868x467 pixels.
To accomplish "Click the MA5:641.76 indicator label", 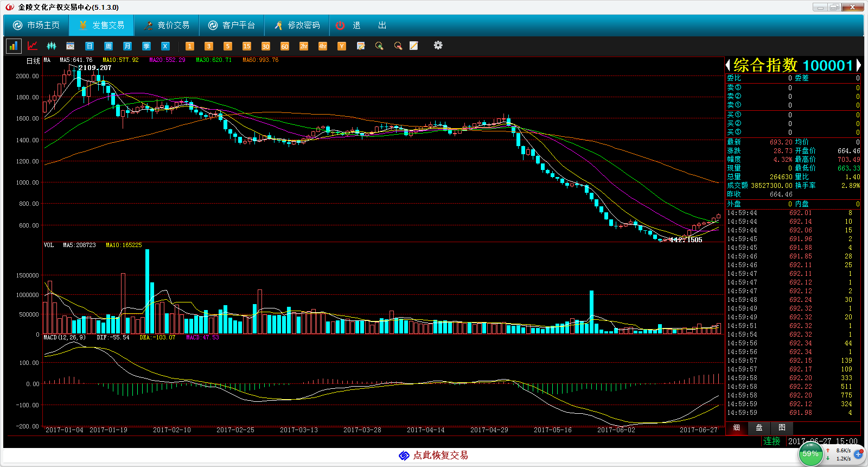I will [76, 60].
